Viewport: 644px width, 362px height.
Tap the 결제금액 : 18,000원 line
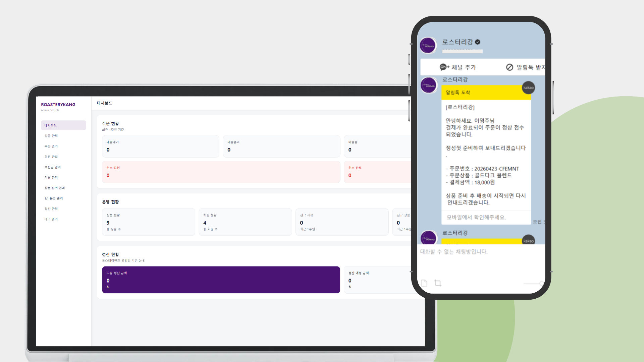[x=470, y=182]
